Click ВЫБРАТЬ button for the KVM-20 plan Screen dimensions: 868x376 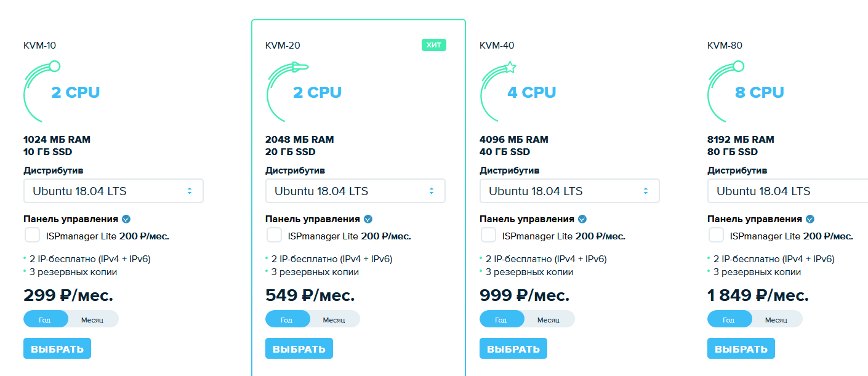(299, 348)
